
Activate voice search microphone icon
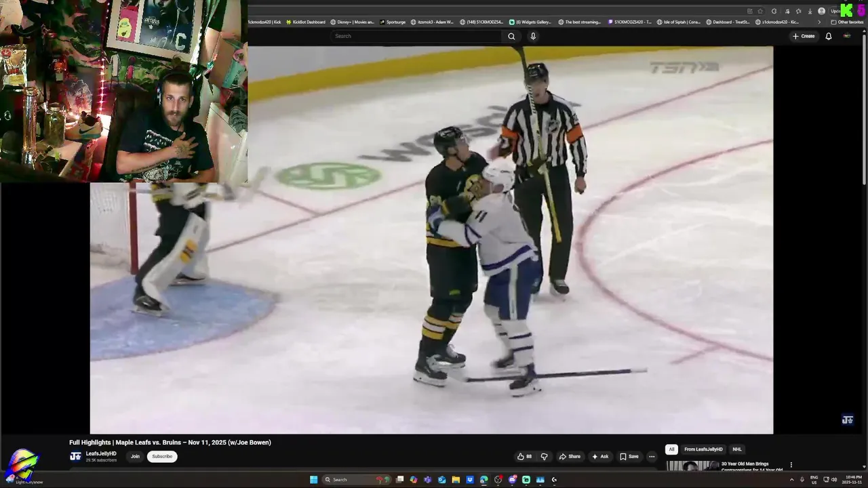(x=533, y=36)
